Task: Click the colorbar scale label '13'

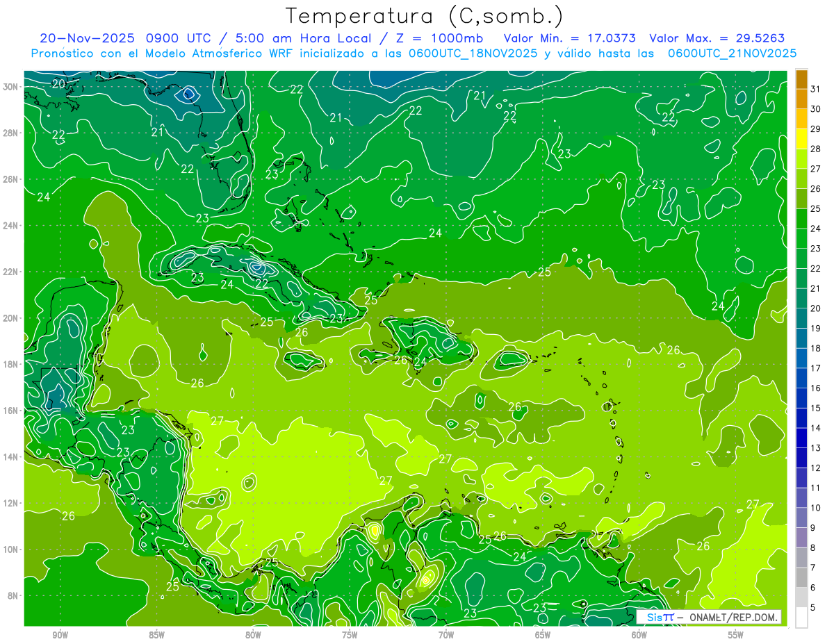Action: 816,448
